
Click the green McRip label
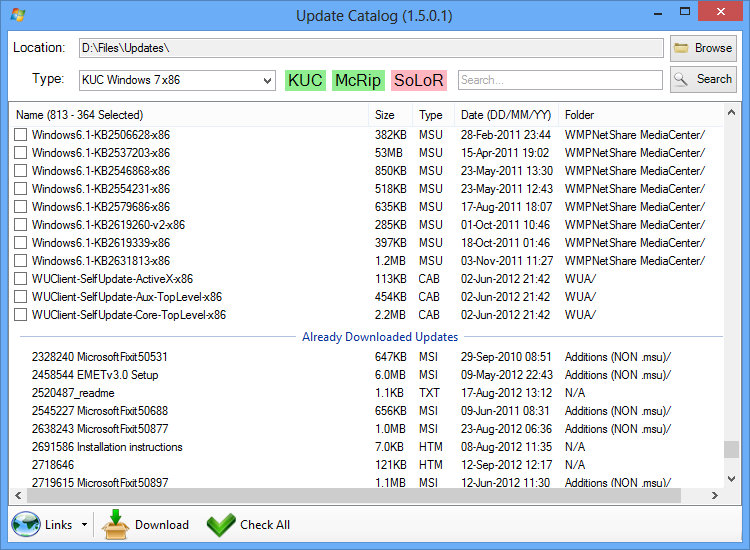[x=358, y=80]
